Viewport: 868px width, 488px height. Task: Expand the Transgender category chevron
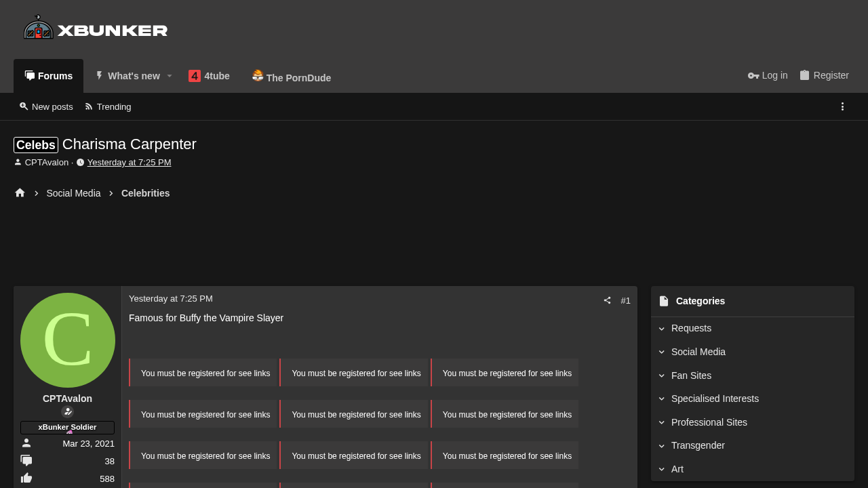coord(662,446)
